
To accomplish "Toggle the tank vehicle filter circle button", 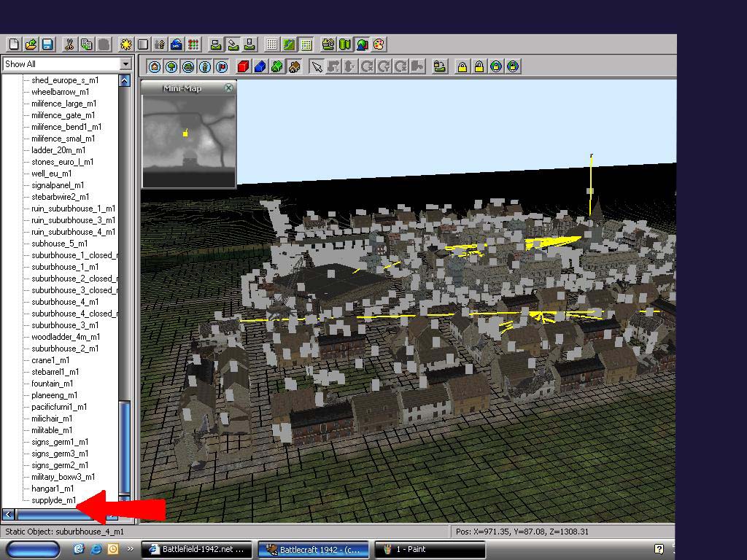I will pyautogui.click(x=188, y=66).
